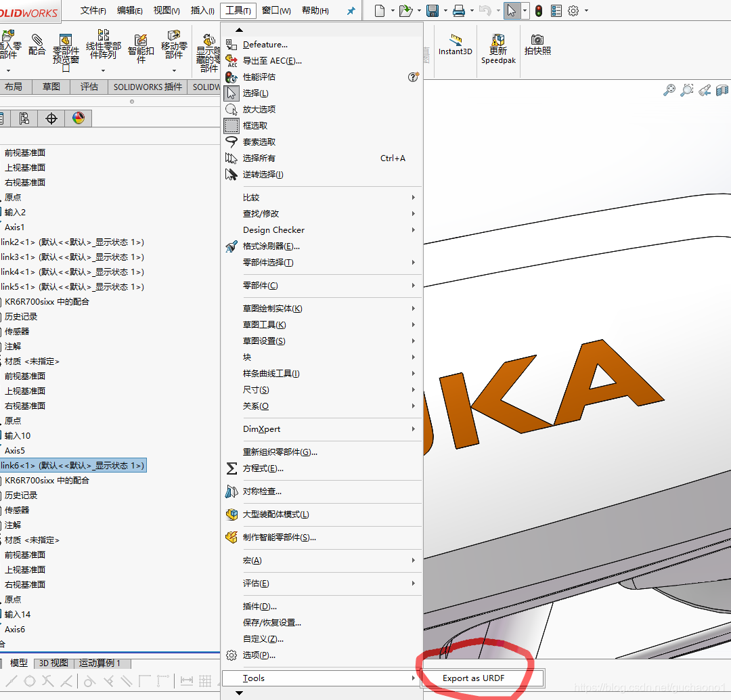Open 插件(D) add-ins dialog
The width and height of the screenshot is (731, 700).
260,607
